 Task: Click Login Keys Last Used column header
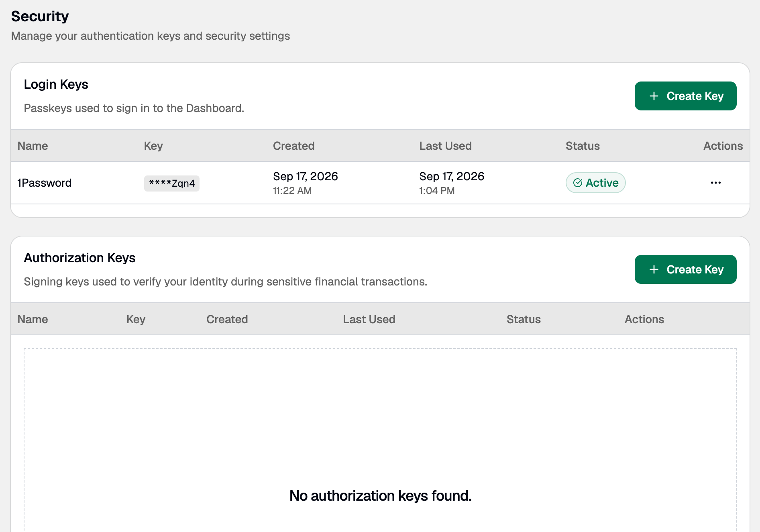coord(445,146)
